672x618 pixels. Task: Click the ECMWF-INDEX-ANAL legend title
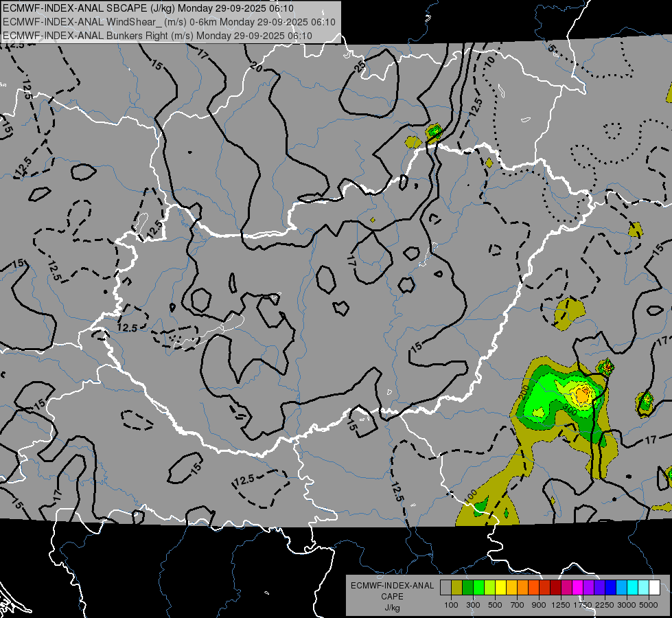[x=392, y=586]
